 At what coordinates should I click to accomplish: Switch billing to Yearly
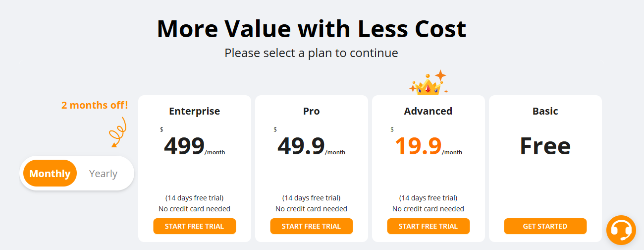103,174
